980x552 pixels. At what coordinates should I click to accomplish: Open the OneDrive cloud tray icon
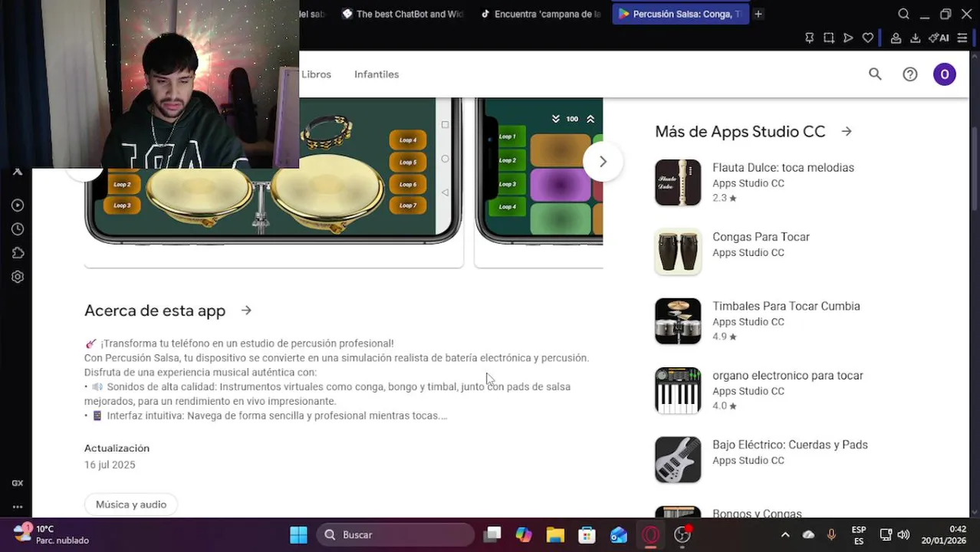pyautogui.click(x=808, y=535)
